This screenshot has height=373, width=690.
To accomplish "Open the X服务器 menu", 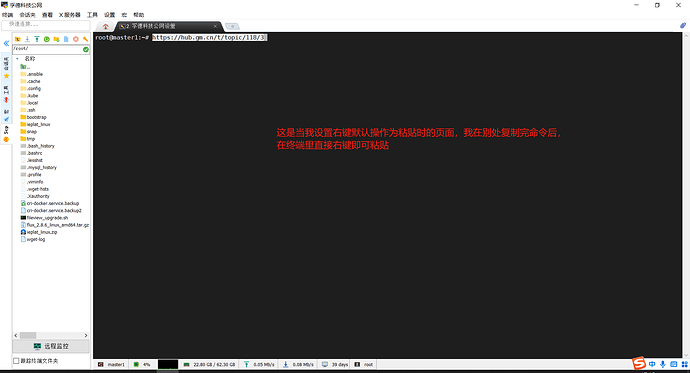I will coord(70,15).
